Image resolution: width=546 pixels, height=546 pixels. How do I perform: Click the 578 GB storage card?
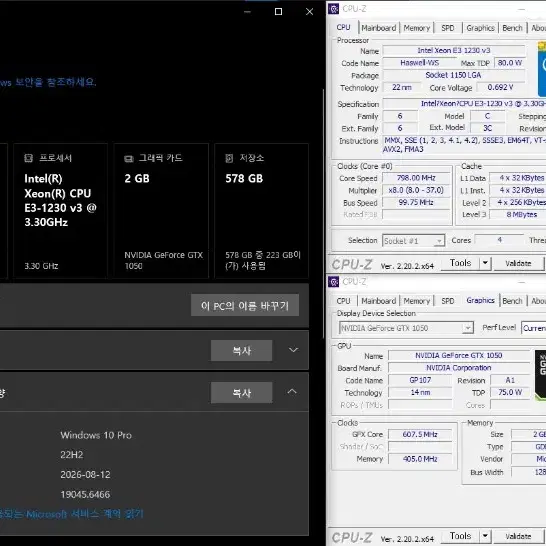[x=262, y=211]
